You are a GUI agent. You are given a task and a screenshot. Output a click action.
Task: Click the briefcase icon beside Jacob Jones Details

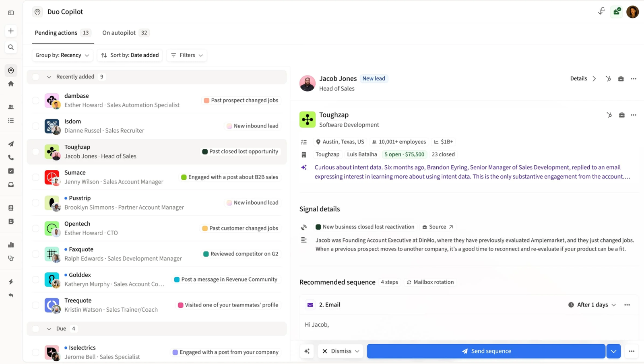(x=621, y=79)
